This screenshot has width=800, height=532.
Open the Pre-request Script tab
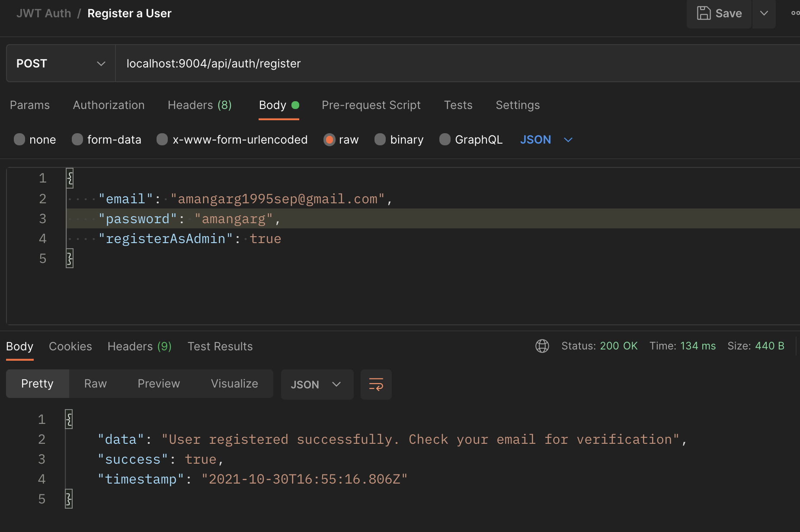tap(371, 105)
